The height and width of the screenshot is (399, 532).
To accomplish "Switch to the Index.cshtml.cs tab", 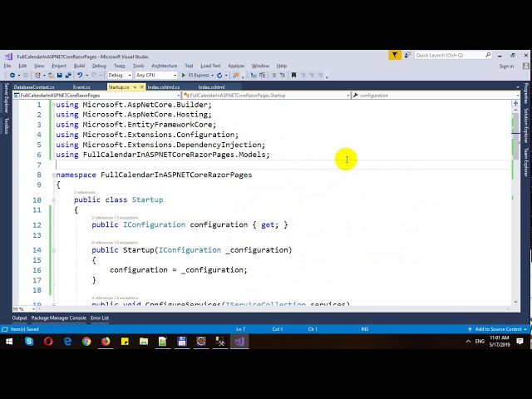I will 164,87.
